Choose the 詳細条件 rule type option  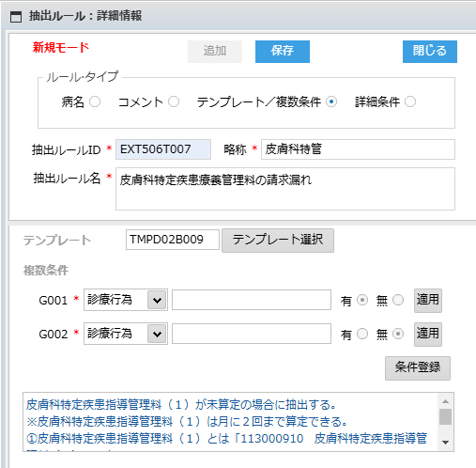click(410, 101)
